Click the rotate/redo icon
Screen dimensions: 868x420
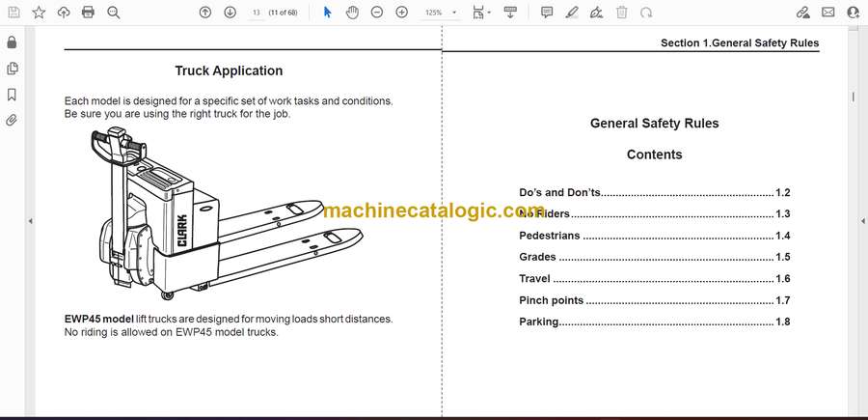coord(646,13)
